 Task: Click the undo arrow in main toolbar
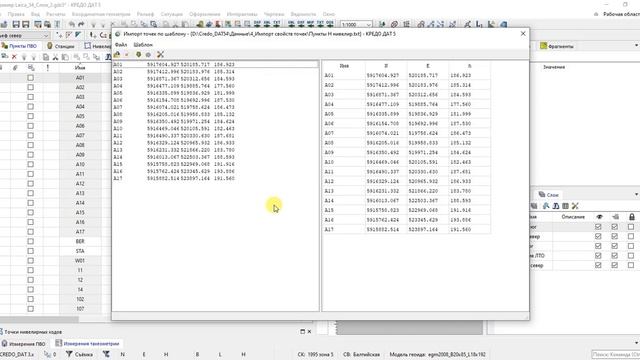coord(72,24)
